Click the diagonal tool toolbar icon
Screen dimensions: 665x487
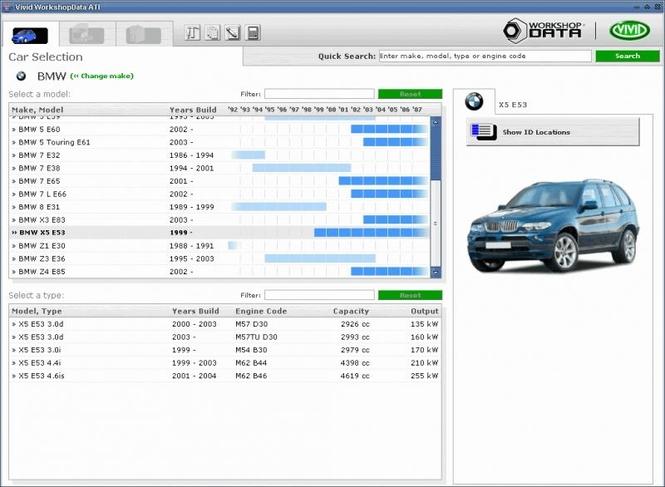pyautogui.click(x=232, y=33)
